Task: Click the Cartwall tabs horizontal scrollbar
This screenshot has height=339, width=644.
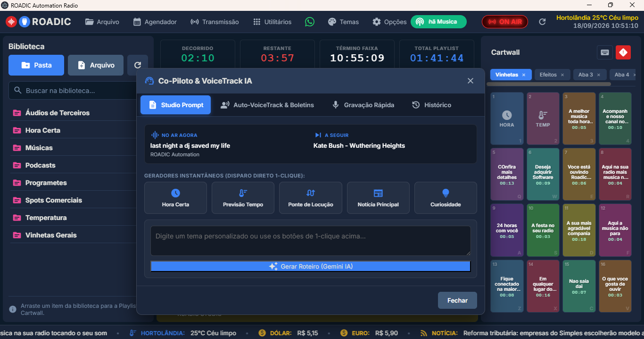Action: tap(549, 84)
